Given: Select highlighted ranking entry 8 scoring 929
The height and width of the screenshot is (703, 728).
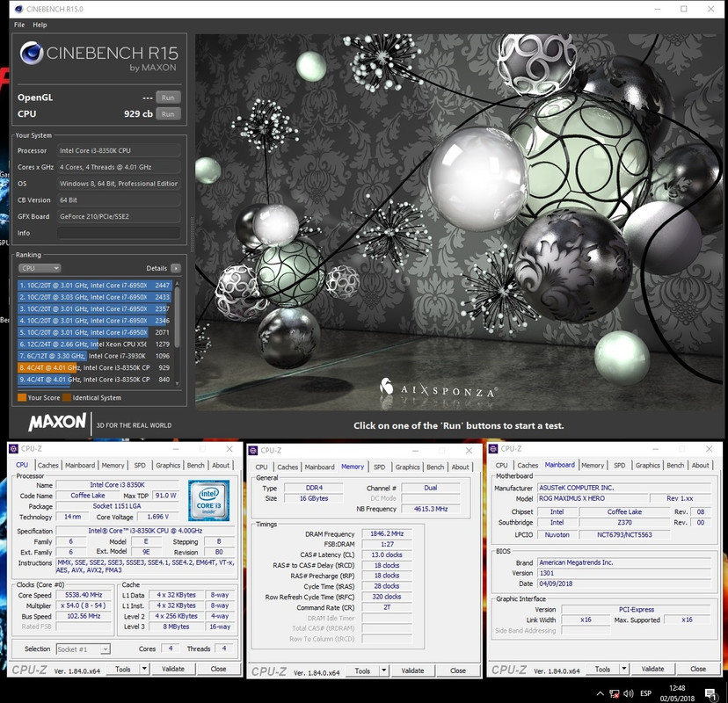Looking at the screenshot, I should (95, 367).
